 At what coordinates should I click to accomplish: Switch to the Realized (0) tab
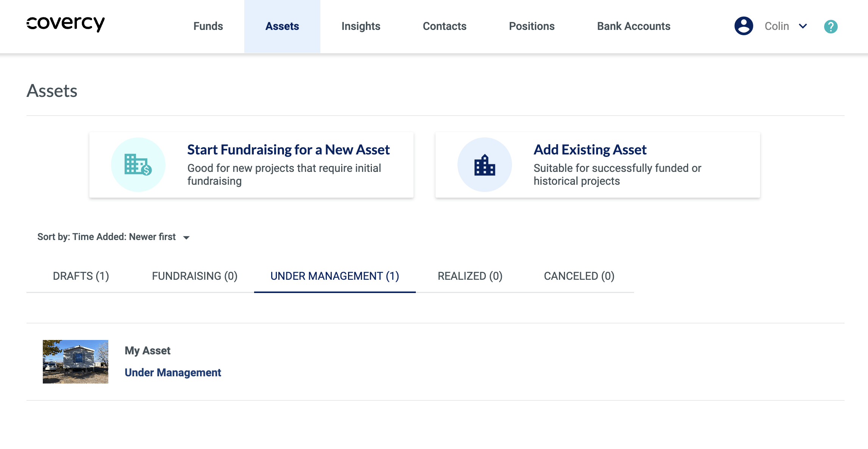(x=470, y=276)
